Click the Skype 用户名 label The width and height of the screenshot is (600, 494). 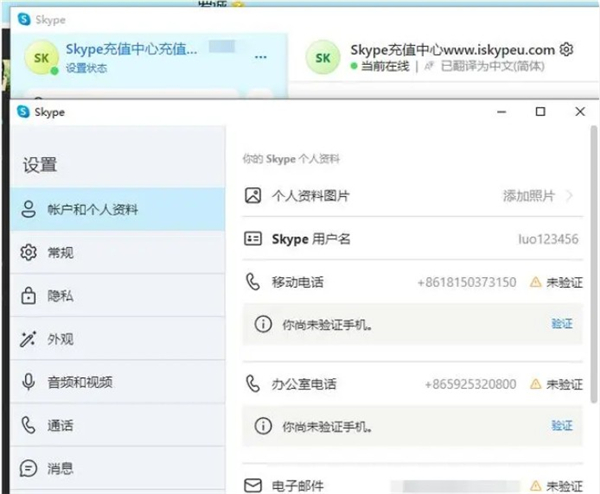311,239
